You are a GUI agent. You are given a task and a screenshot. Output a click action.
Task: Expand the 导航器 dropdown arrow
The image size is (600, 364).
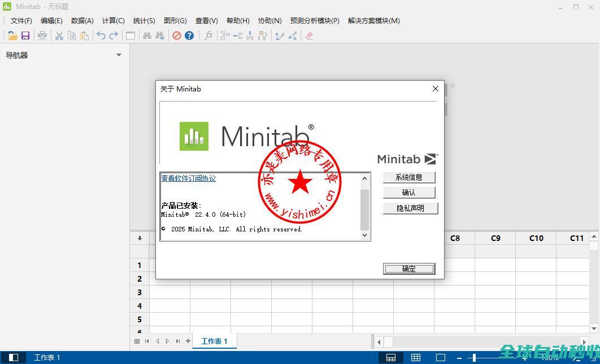pyautogui.click(x=119, y=55)
